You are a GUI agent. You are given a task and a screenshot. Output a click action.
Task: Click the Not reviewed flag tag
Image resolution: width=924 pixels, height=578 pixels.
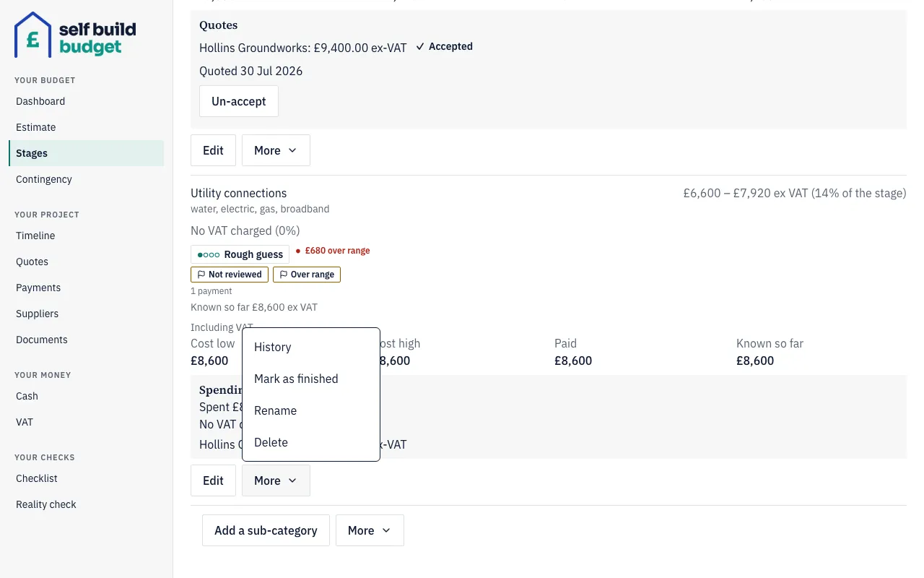[x=230, y=275]
